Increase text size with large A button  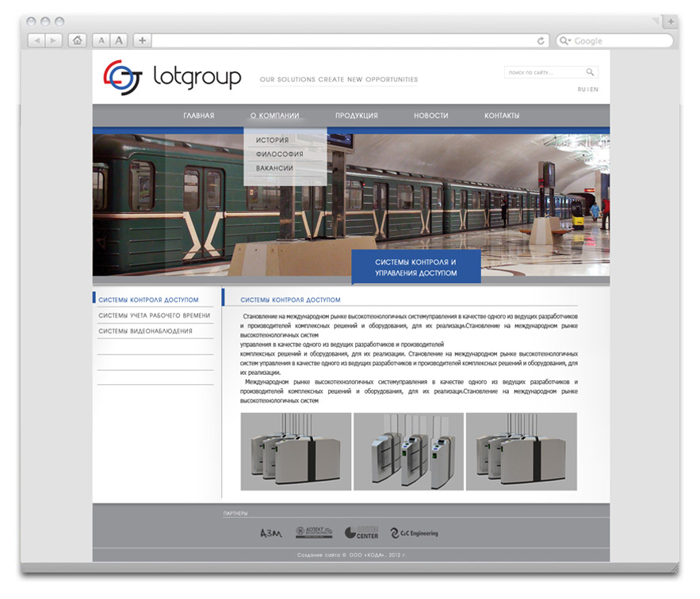pos(119,40)
